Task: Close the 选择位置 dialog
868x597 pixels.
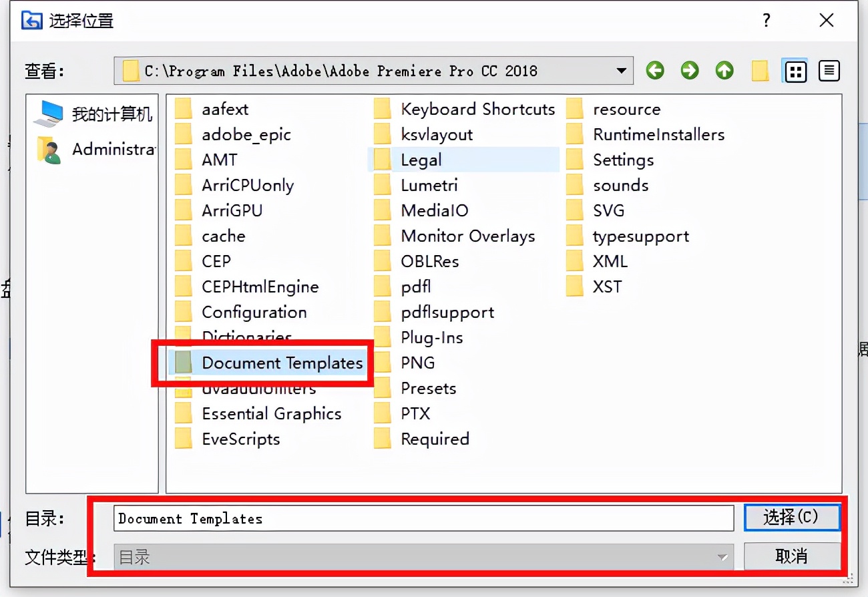Action: (x=827, y=21)
